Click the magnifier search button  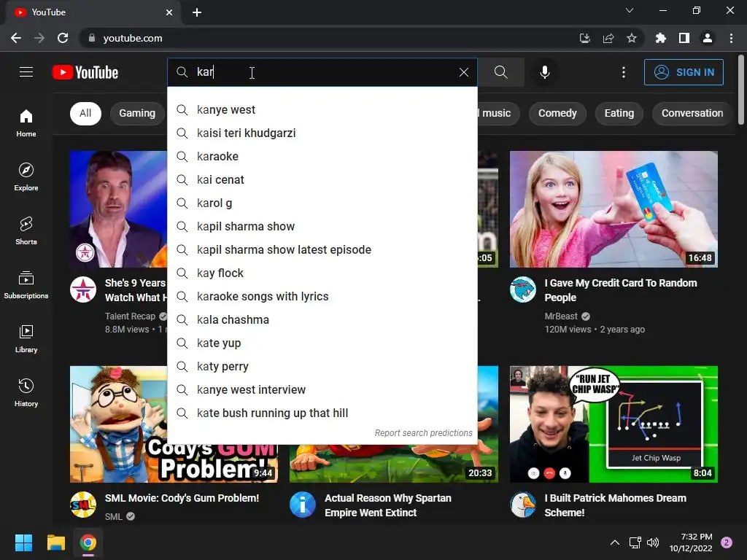[500, 72]
